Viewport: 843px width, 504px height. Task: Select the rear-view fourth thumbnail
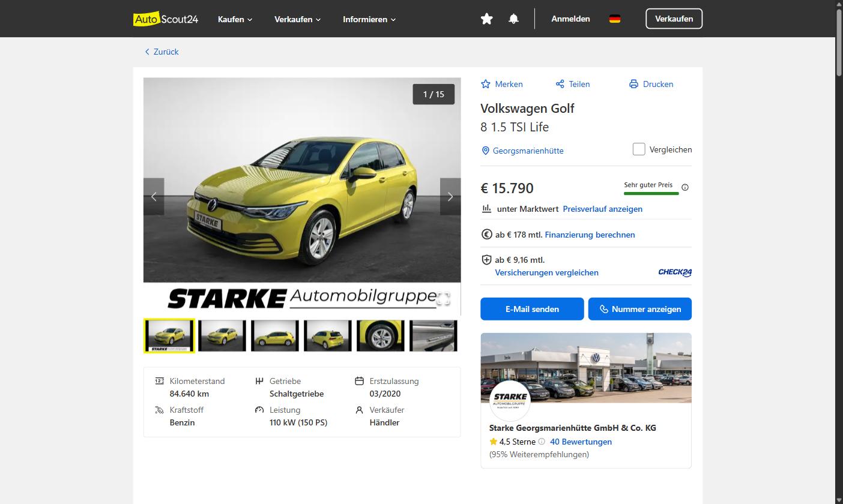point(328,335)
